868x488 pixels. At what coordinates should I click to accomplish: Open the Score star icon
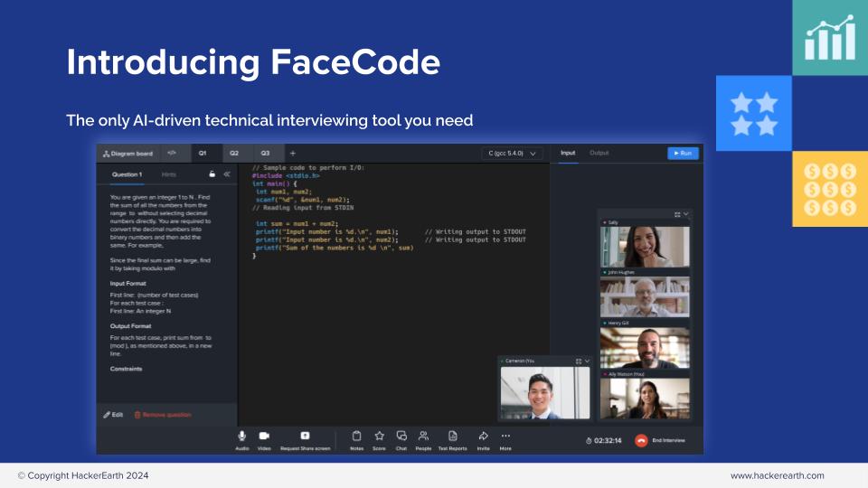tap(379, 436)
